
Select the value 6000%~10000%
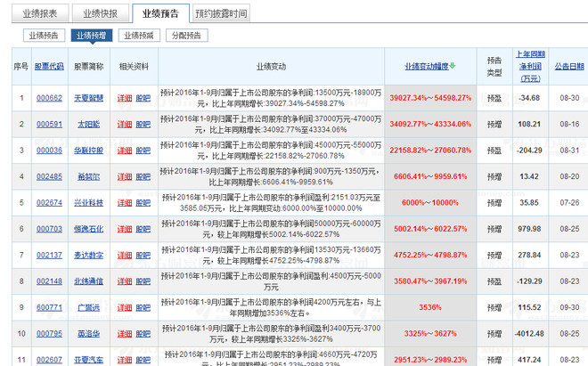pyautogui.click(x=430, y=202)
